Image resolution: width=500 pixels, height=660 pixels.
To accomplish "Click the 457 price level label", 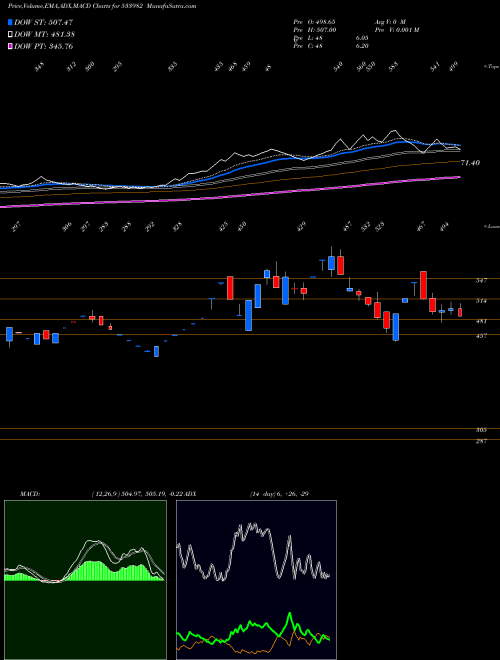I will (482, 336).
